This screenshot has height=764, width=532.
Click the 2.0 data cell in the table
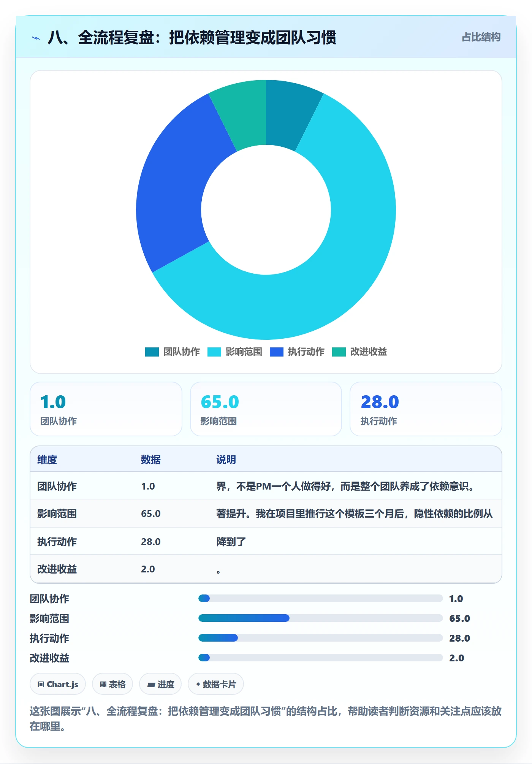click(148, 569)
